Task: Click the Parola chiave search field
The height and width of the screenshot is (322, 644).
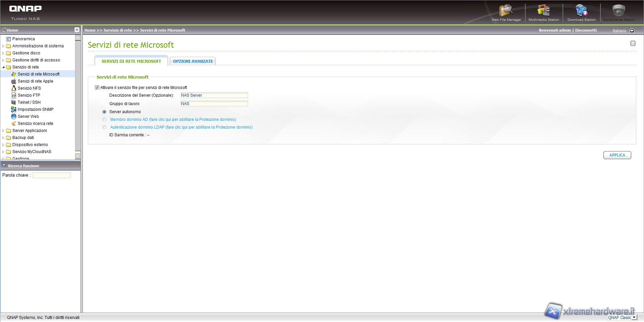Action: tap(51, 175)
